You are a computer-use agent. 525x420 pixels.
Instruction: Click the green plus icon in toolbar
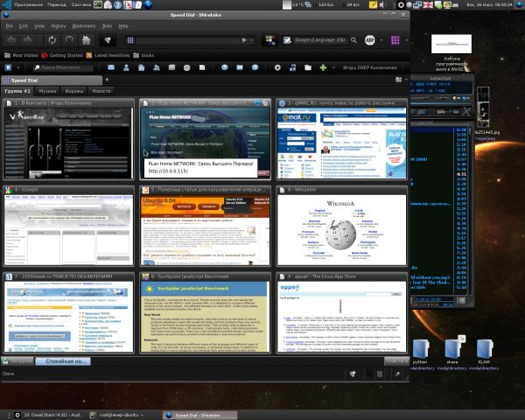coord(323,66)
